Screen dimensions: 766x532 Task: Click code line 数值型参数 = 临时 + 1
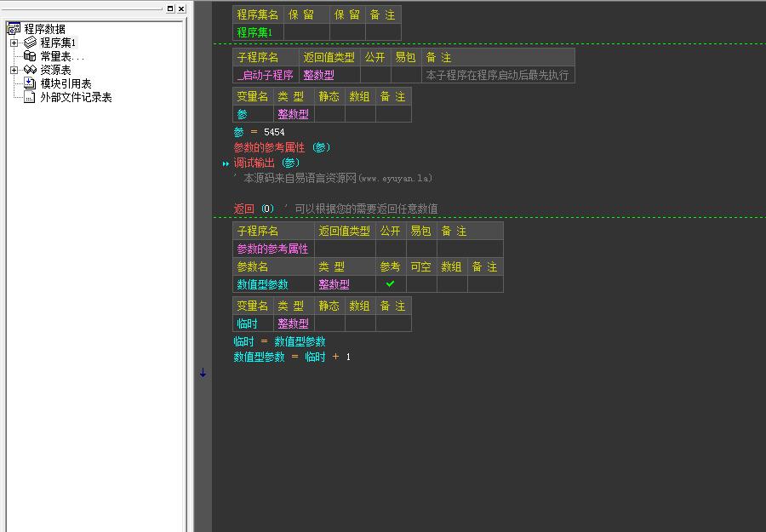[292, 357]
